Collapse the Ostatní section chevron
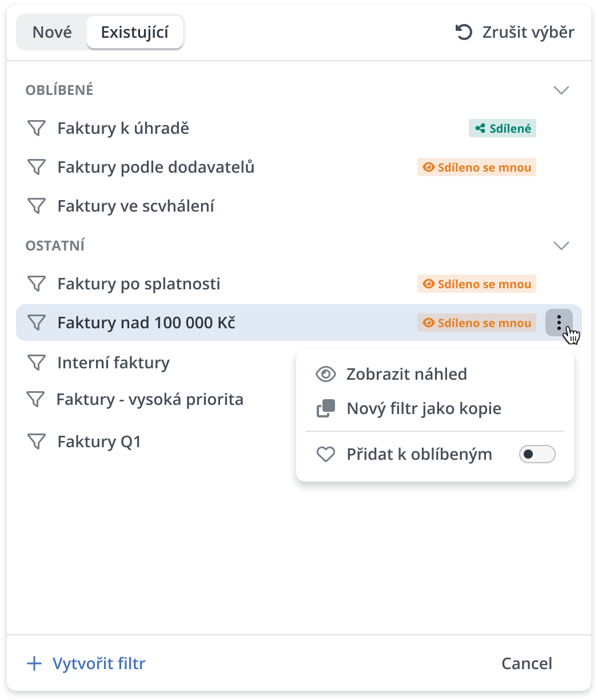This screenshot has width=598, height=700. pos(561,246)
